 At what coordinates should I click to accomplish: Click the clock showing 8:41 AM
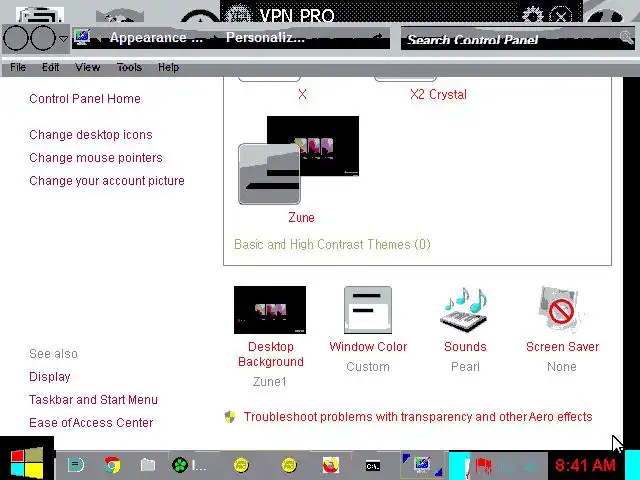[585, 464]
